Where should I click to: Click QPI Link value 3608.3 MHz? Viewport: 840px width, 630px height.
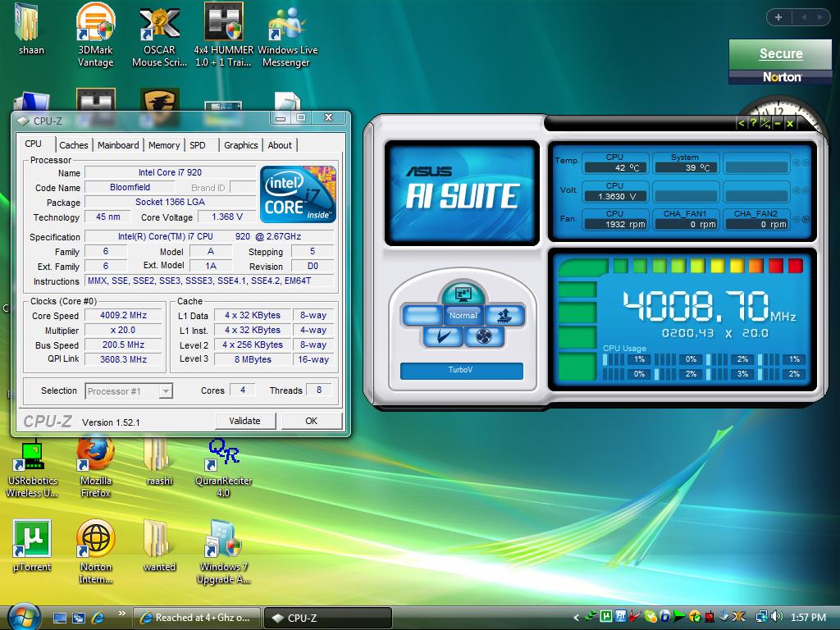(x=123, y=359)
